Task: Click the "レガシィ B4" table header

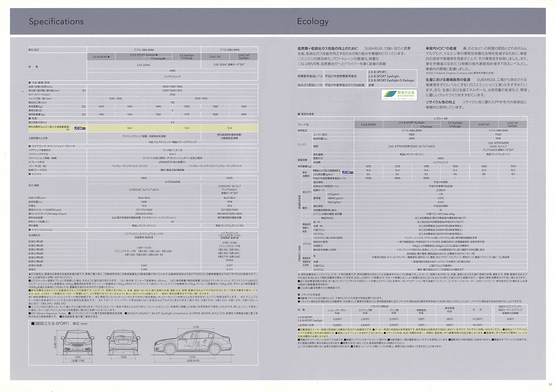Action: pyautogui.click(x=441, y=118)
